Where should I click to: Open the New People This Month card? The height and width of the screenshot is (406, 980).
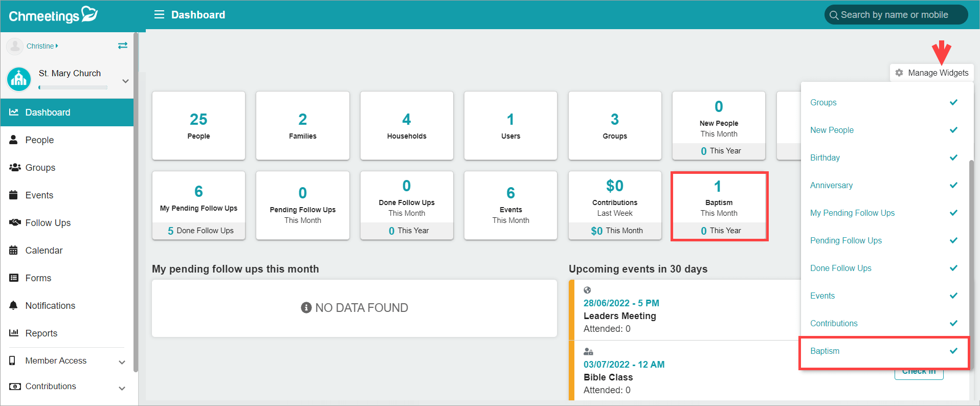[x=719, y=126]
